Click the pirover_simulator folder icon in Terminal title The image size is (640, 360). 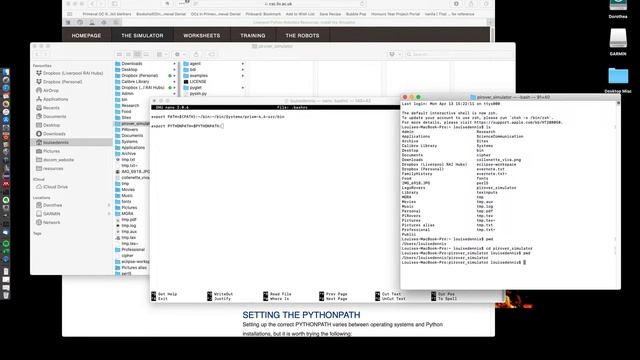tap(473, 97)
